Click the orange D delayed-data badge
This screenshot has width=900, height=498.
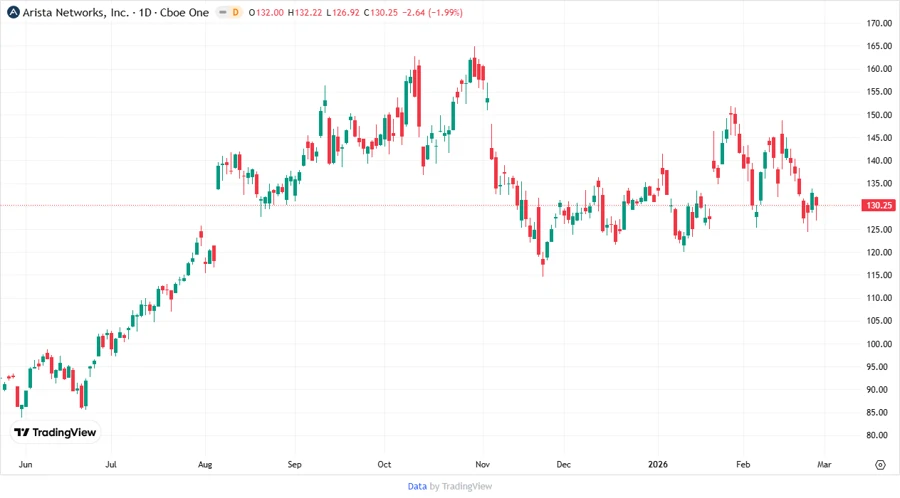[x=235, y=12]
